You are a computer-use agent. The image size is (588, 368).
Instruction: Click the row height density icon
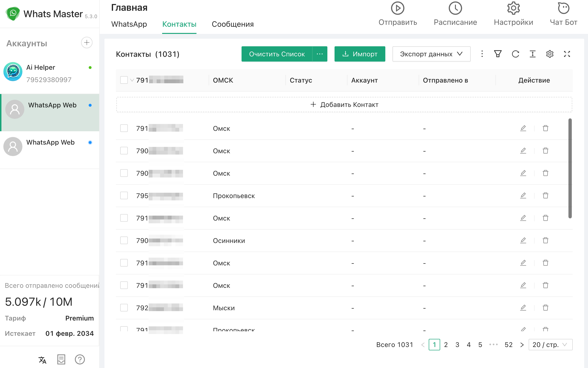pyautogui.click(x=532, y=54)
